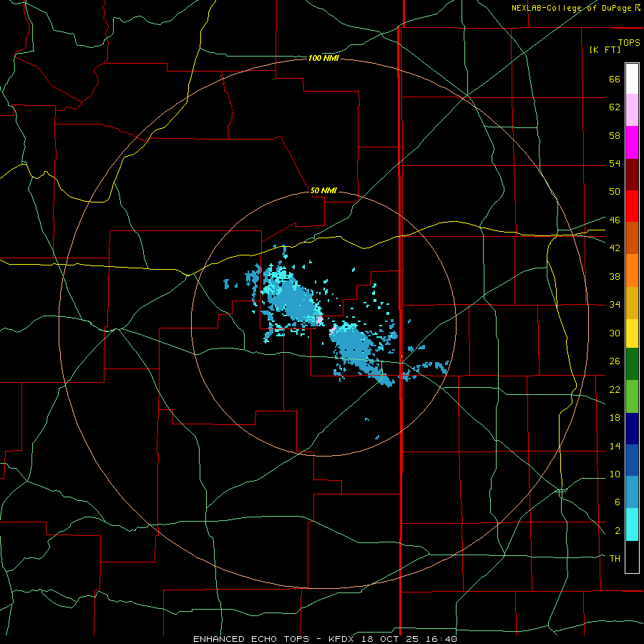Select the light green 18-22 kft swatch
This screenshot has width=644, height=644.
tap(632, 396)
